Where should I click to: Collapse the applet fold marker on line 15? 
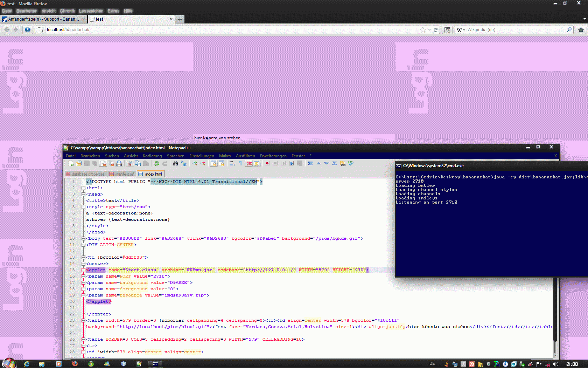pyautogui.click(x=83, y=270)
